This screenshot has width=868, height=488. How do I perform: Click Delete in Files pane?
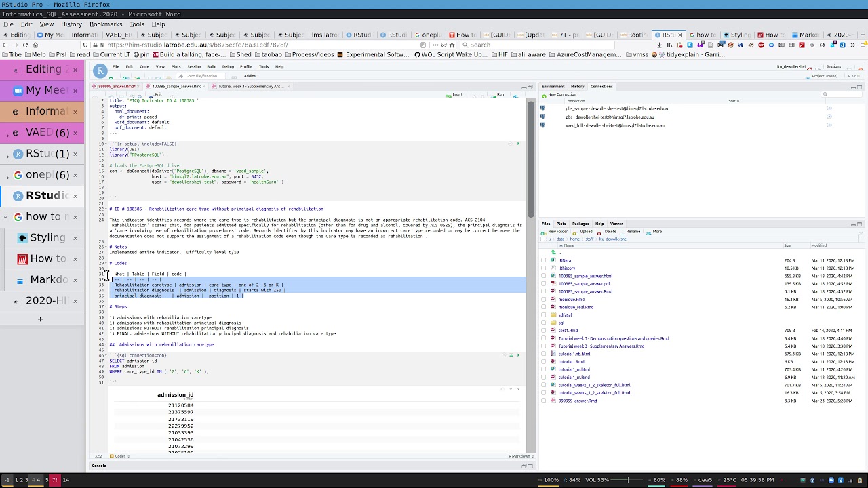pos(608,232)
